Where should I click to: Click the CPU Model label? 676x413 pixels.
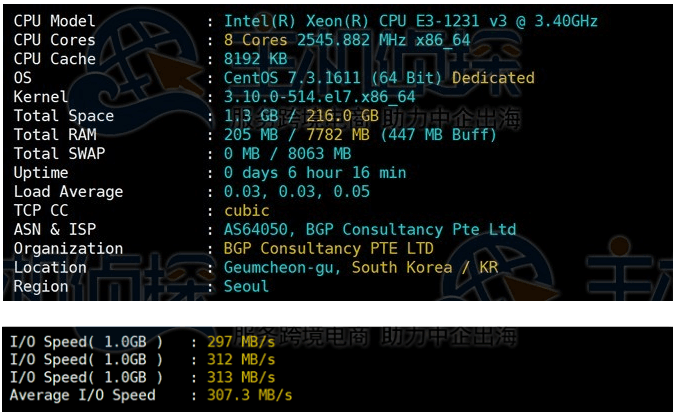[x=55, y=21]
